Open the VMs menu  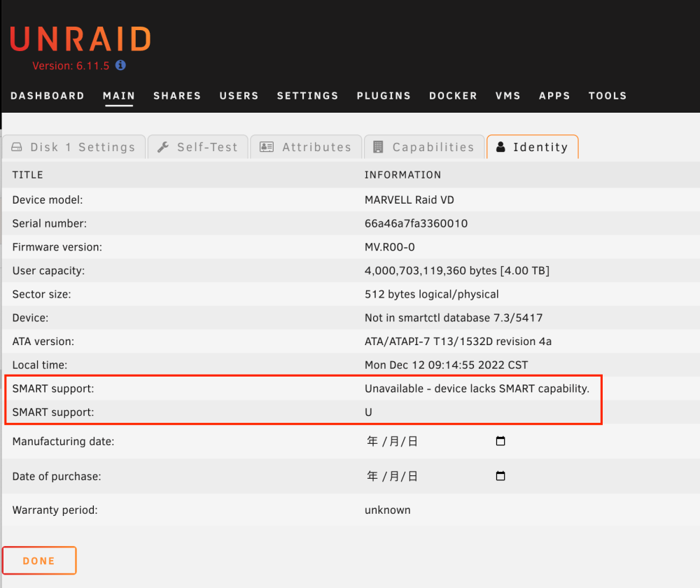(508, 95)
